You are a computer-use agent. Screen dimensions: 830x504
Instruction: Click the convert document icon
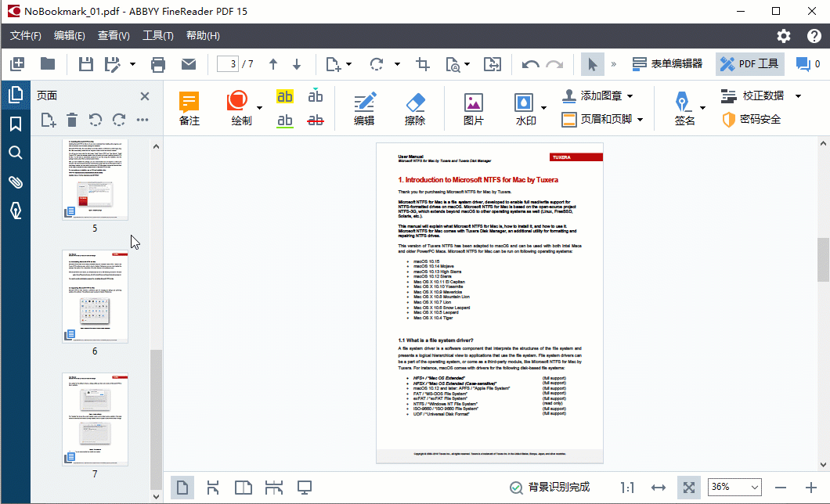(x=493, y=64)
